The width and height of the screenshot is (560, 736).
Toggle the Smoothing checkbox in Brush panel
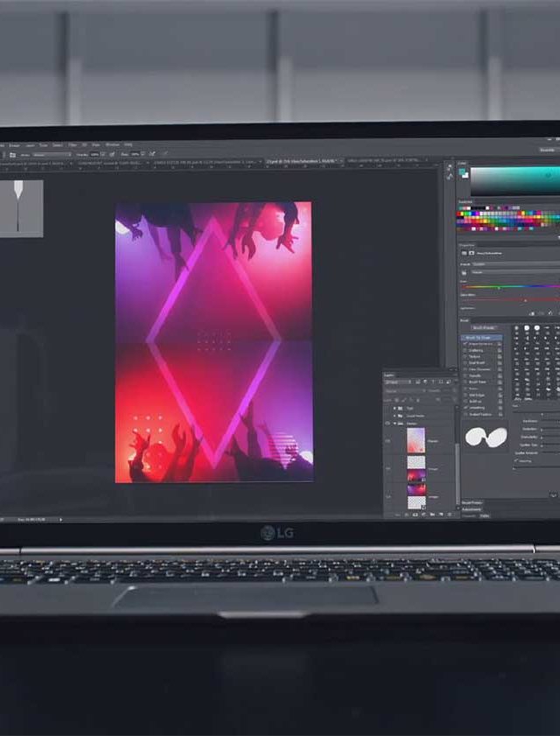pyautogui.click(x=465, y=407)
